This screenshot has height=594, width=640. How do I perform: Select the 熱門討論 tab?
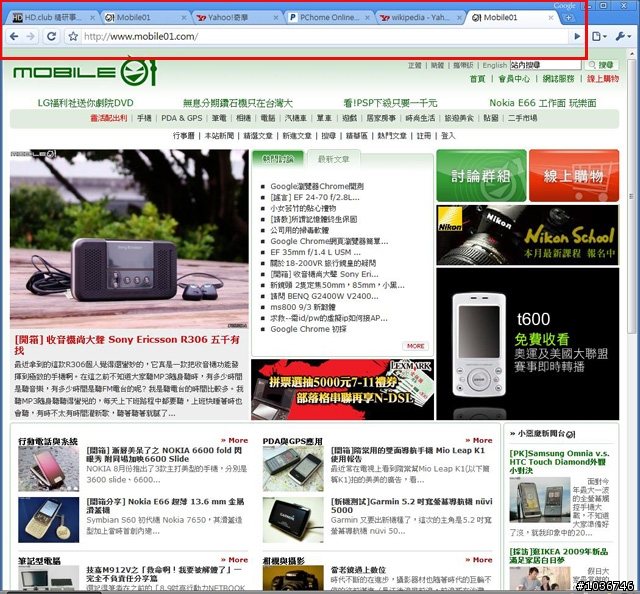click(x=278, y=159)
